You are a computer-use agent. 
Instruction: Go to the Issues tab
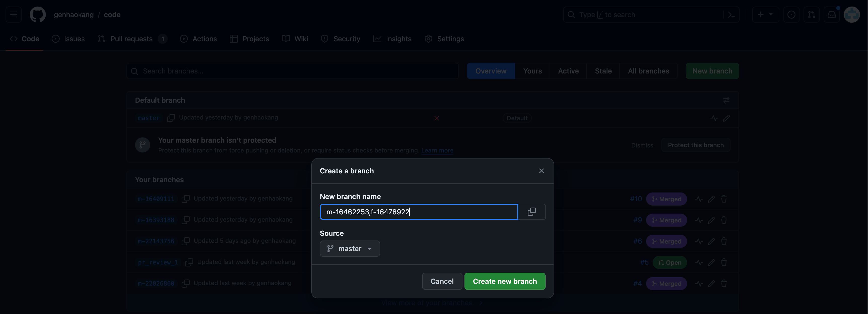[x=68, y=39]
